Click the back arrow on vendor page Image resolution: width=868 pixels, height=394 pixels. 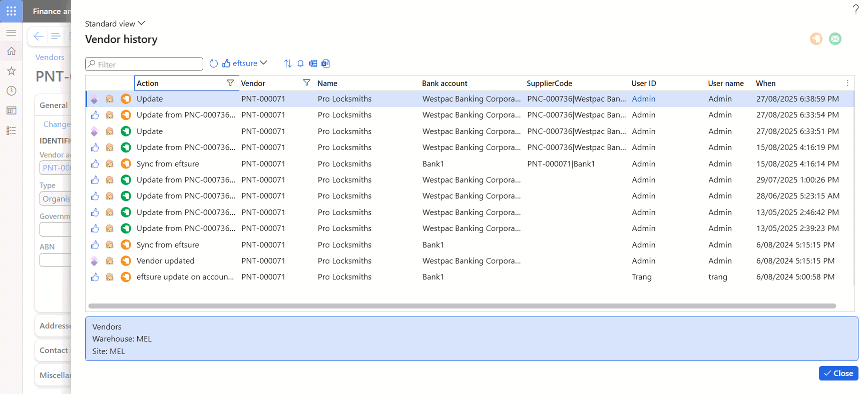click(39, 36)
